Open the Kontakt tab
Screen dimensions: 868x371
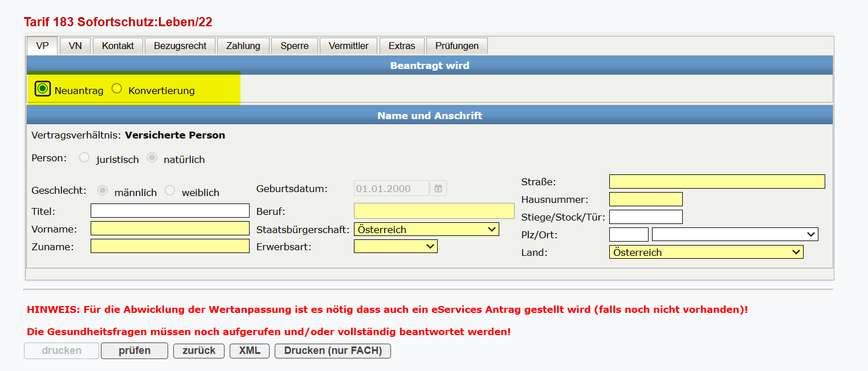point(118,46)
